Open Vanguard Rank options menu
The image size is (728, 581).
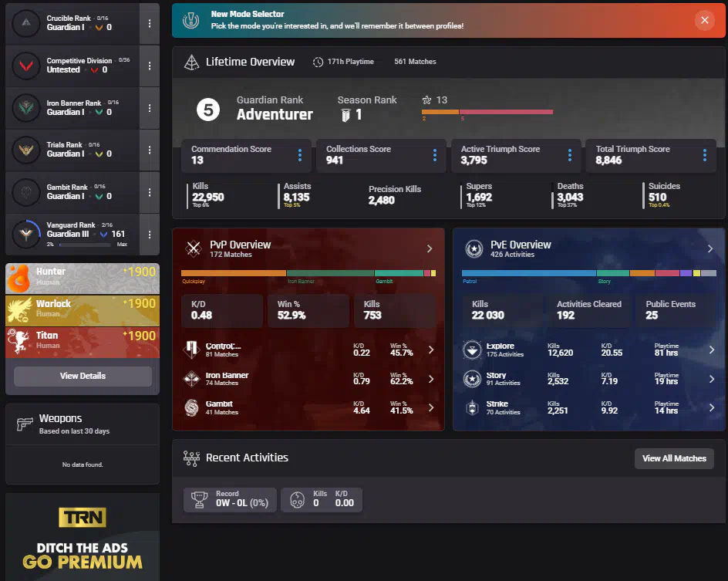[150, 235]
